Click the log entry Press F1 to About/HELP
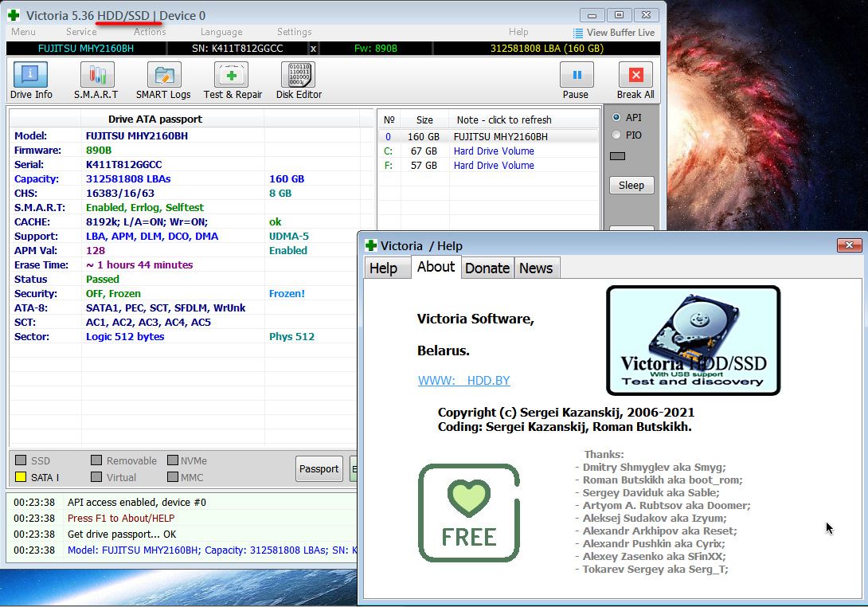Screen dimensions: 868x607 121,519
